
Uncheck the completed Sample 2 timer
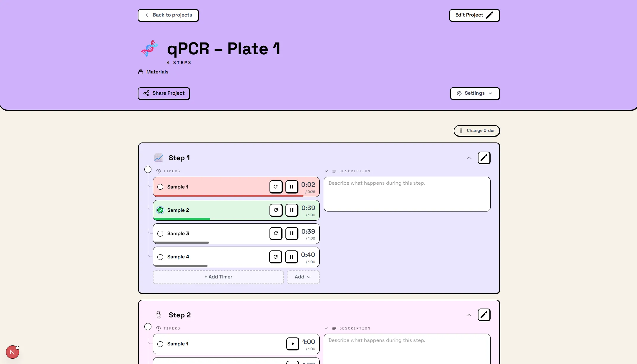pyautogui.click(x=160, y=210)
